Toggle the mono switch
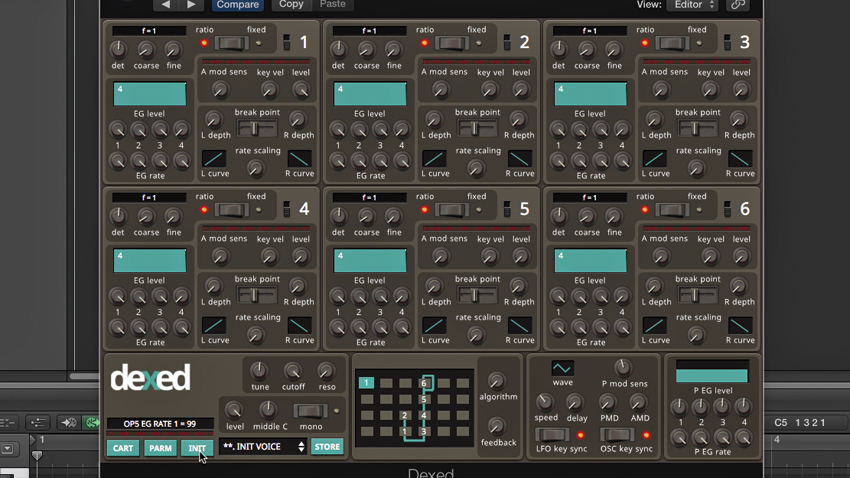The height and width of the screenshot is (478, 850). click(x=310, y=411)
